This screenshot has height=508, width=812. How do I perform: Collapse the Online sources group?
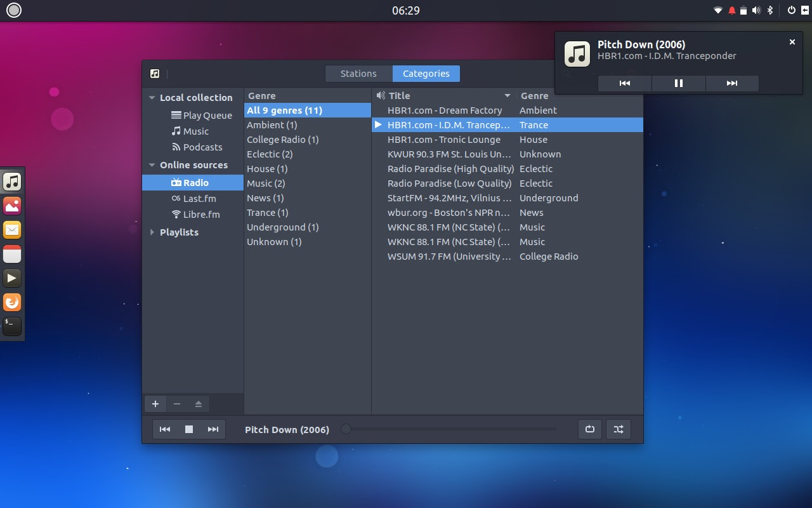coord(152,165)
